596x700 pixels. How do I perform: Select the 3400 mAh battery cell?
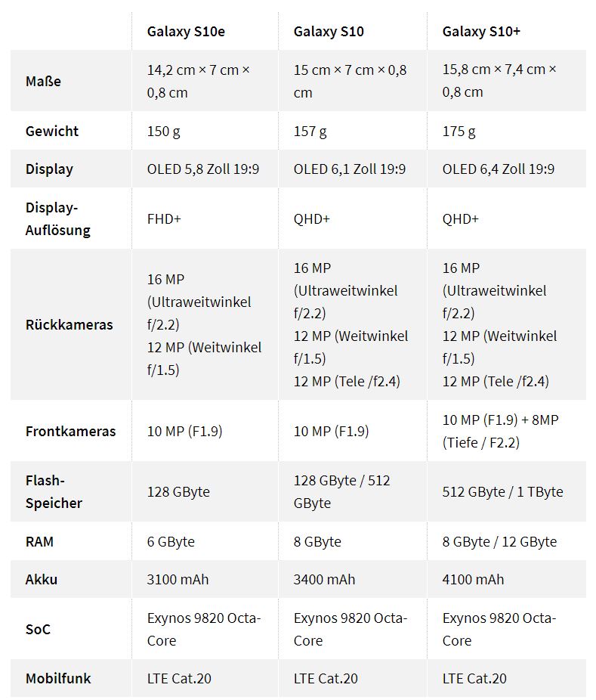pyautogui.click(x=324, y=579)
